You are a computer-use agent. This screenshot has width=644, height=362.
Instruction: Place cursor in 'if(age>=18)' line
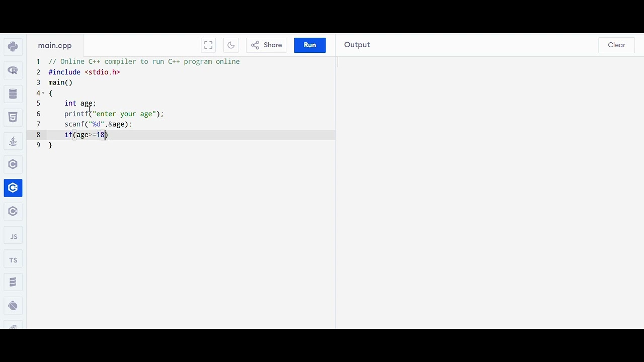pyautogui.click(x=86, y=135)
